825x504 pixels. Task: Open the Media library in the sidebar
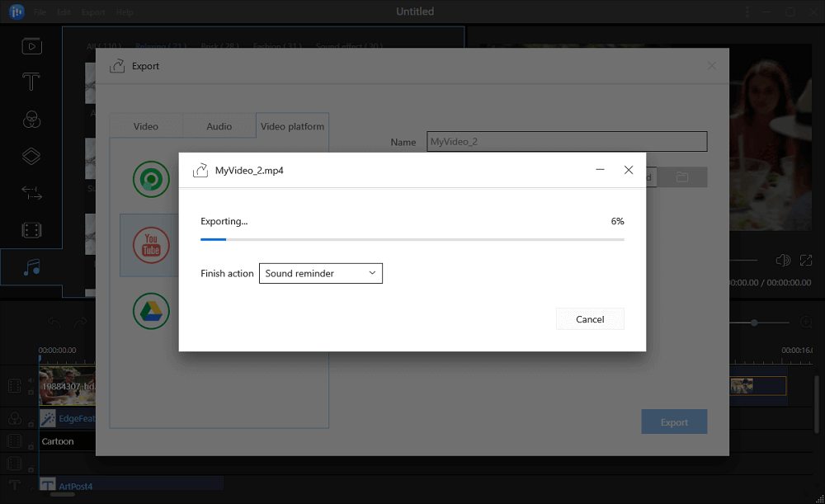tap(31, 45)
